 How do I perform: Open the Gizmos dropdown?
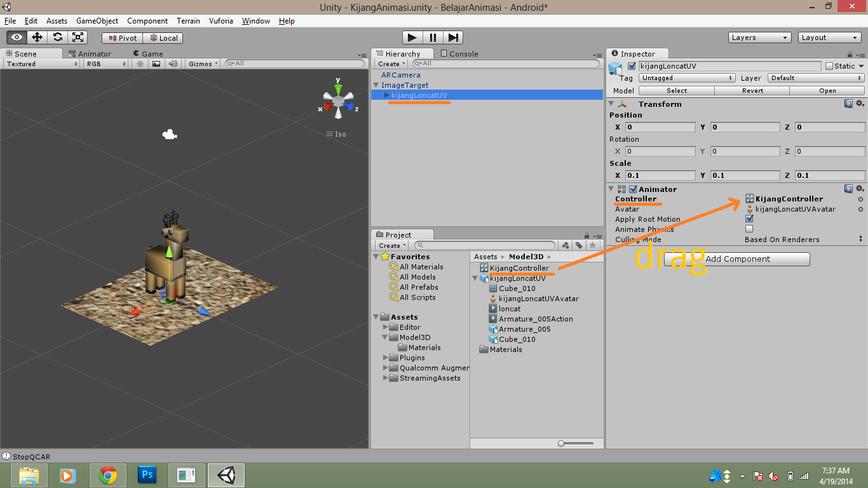(203, 64)
